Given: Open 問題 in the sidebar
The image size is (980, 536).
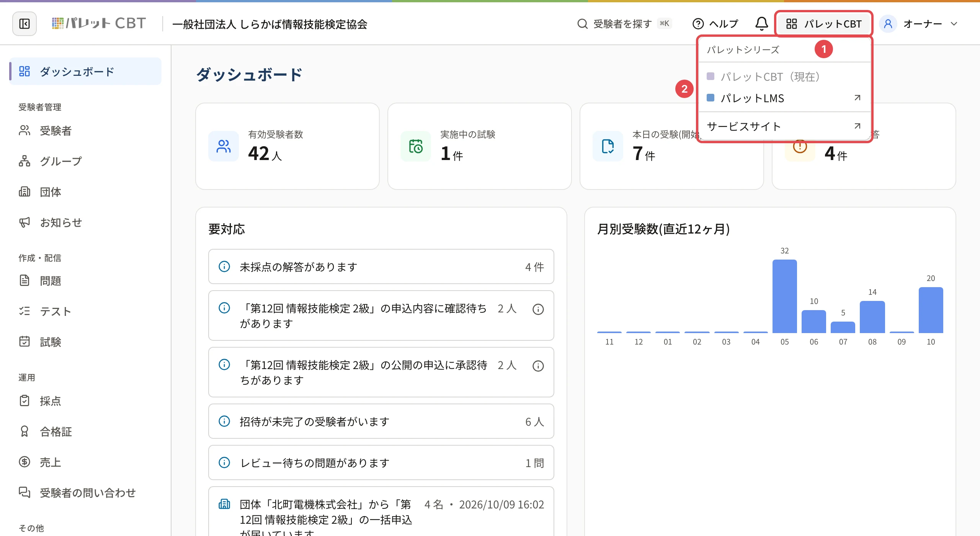Looking at the screenshot, I should pyautogui.click(x=86, y=281).
